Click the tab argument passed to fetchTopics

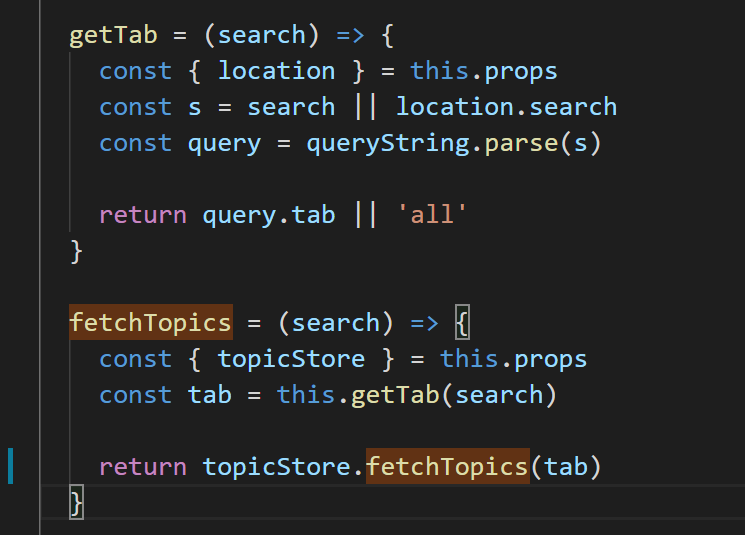(565, 467)
